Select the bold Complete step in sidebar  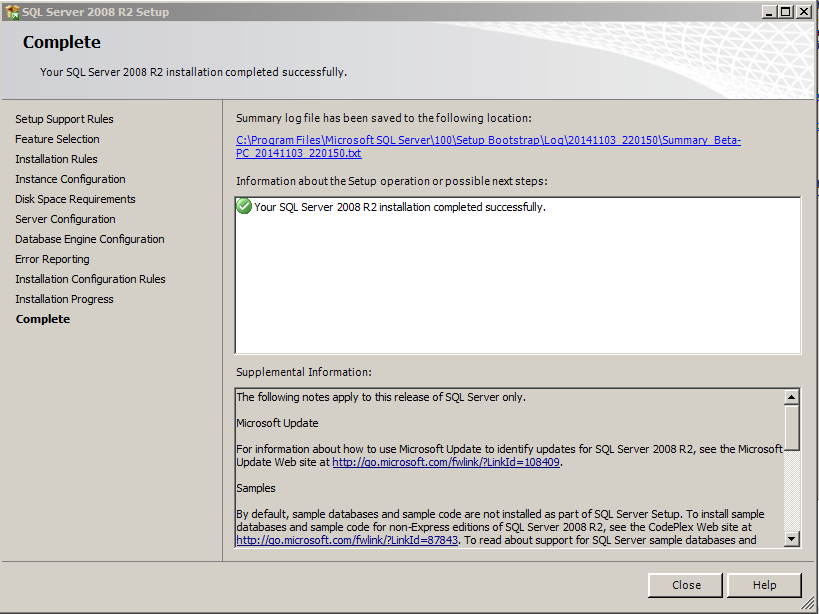(43, 319)
